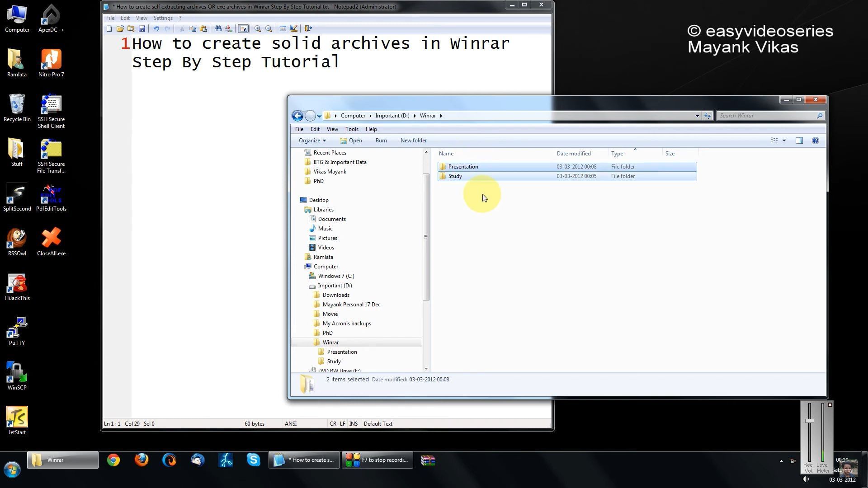This screenshot has width=868, height=488.
Task: Click the Winrar help icon
Action: [815, 140]
